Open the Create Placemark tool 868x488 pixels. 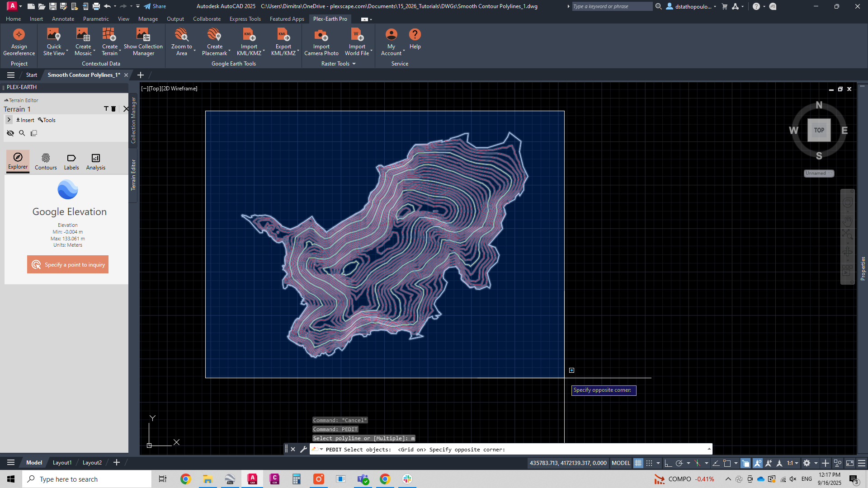[x=215, y=42]
